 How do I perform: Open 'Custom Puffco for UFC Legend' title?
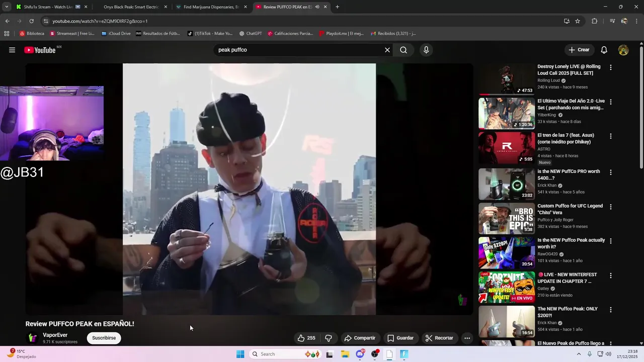[x=570, y=209]
